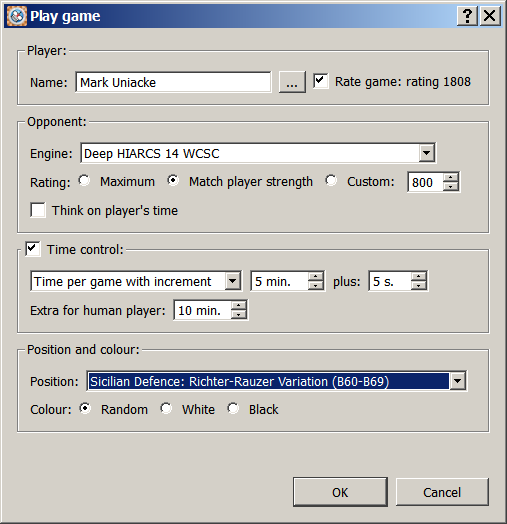Click the player Name text field
The height and width of the screenshot is (524, 507).
pyautogui.click(x=173, y=82)
